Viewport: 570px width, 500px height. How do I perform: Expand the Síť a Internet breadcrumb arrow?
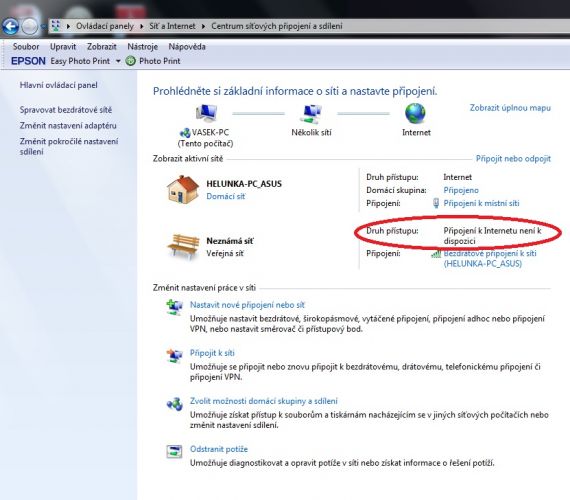[203, 26]
